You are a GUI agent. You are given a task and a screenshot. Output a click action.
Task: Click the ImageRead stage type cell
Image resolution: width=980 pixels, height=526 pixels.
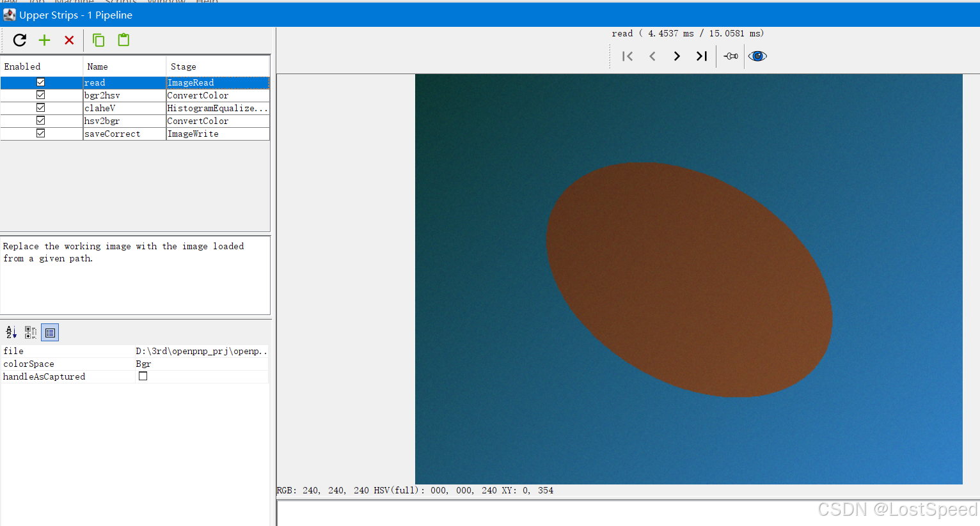point(218,82)
